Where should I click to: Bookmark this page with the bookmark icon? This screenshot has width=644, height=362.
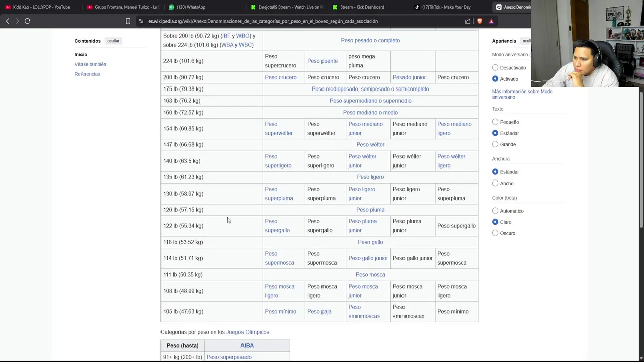coord(128,21)
